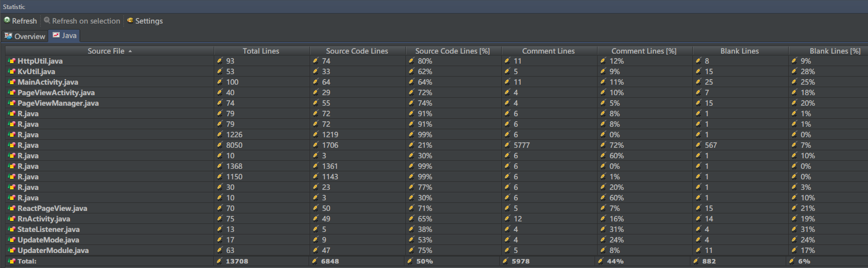The image size is (868, 268).
Task: Sort by the Source File column header
Action: [106, 51]
